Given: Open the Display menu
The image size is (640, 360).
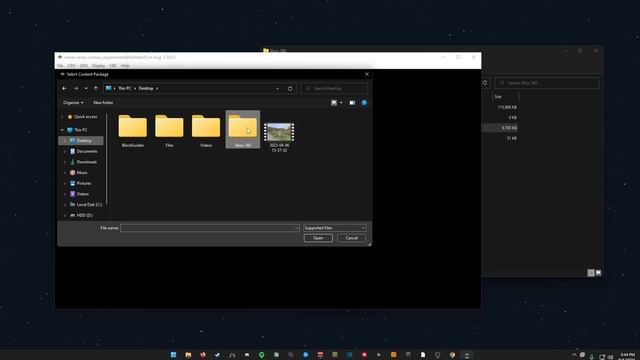Looking at the screenshot, I should tap(98, 66).
